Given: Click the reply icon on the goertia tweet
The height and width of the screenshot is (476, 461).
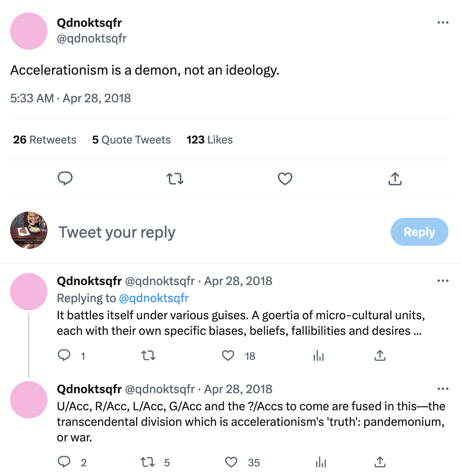Looking at the screenshot, I should pos(64,355).
